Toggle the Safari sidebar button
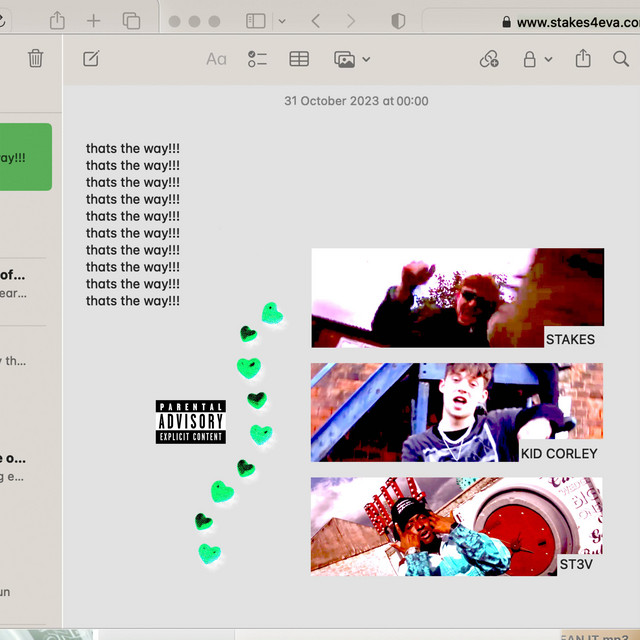The width and height of the screenshot is (640, 640). [256, 21]
